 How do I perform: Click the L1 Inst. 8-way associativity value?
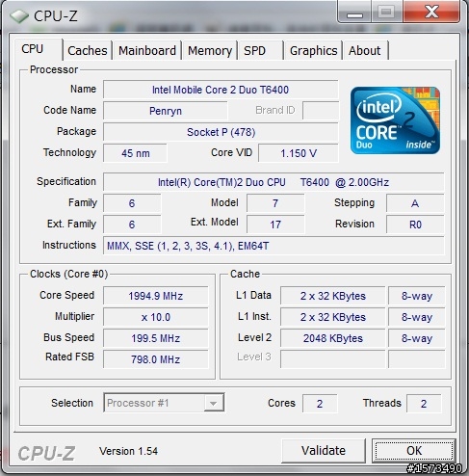tap(417, 317)
